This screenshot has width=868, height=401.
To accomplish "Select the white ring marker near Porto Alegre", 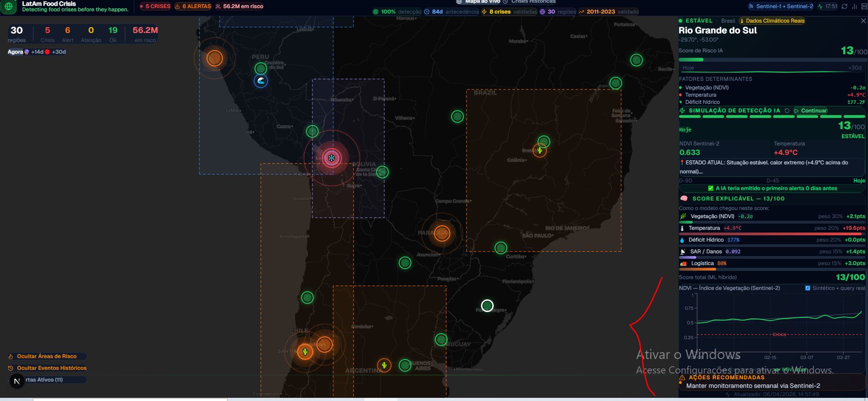I will [487, 306].
